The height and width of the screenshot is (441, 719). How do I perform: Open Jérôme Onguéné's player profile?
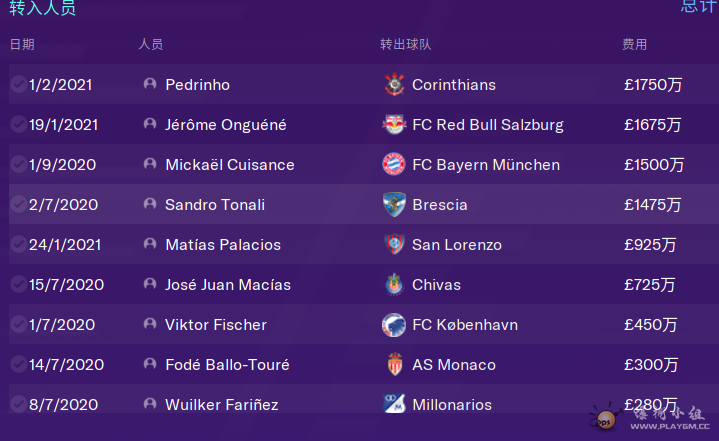[225, 125]
